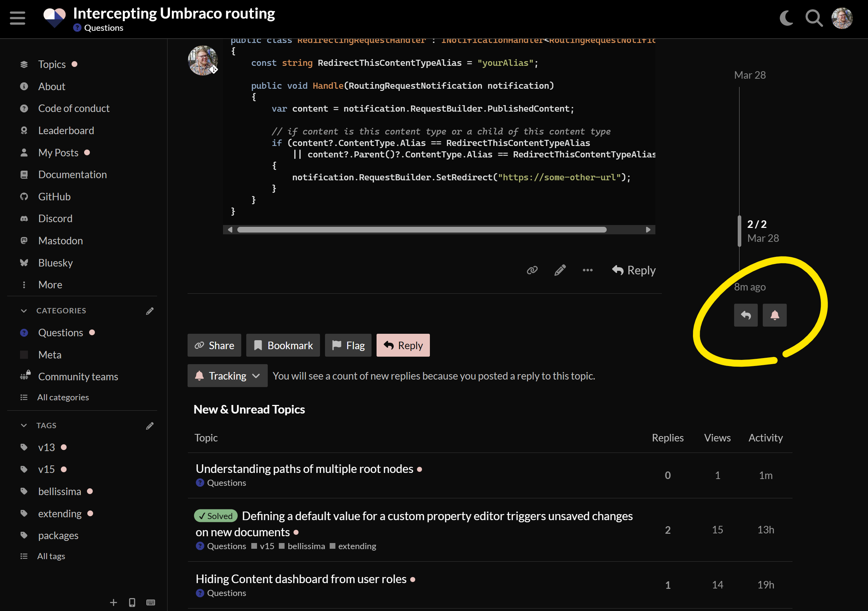
Task: Collapse the Categories section
Action: pyautogui.click(x=24, y=311)
